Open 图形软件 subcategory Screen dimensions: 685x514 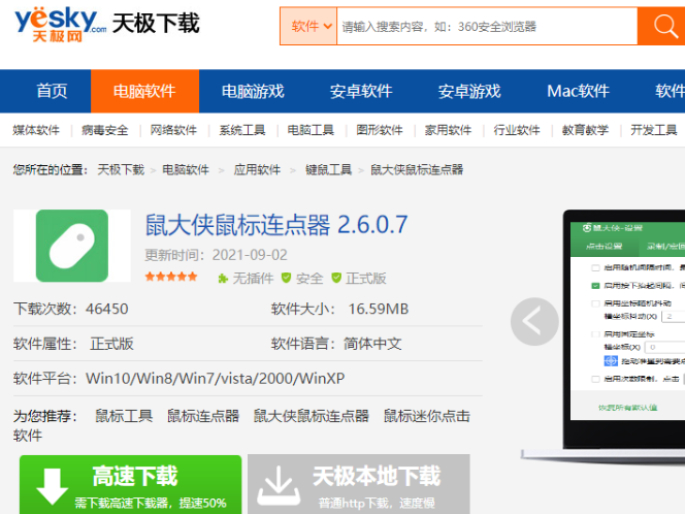tap(379, 130)
